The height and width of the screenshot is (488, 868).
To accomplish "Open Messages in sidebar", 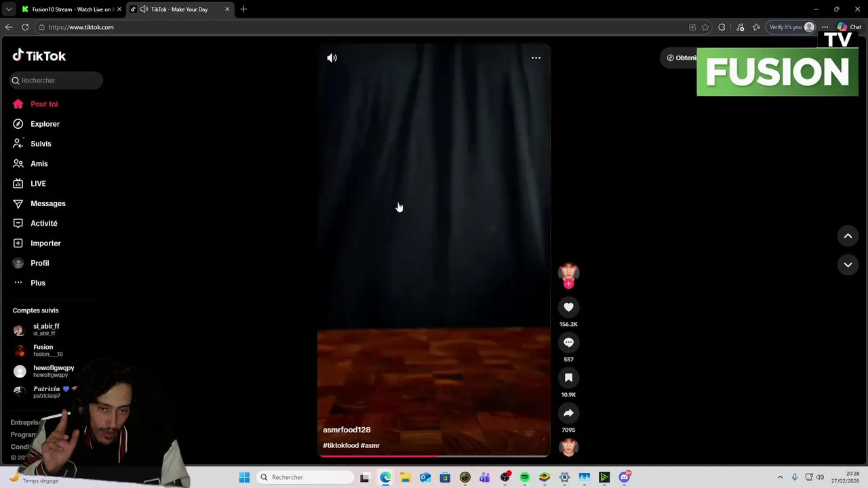I will pos(39,203).
